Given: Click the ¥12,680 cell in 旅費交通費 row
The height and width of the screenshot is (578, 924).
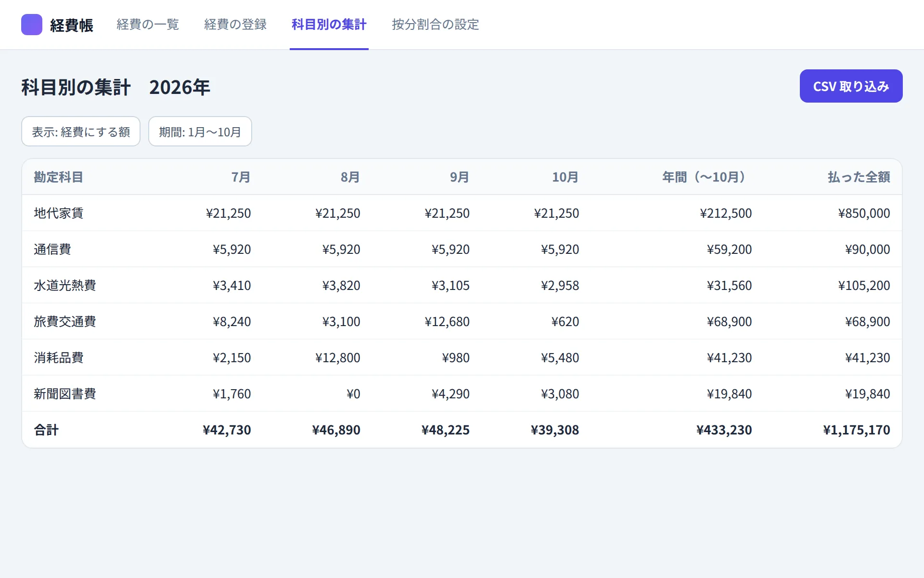Looking at the screenshot, I should pyautogui.click(x=447, y=321).
